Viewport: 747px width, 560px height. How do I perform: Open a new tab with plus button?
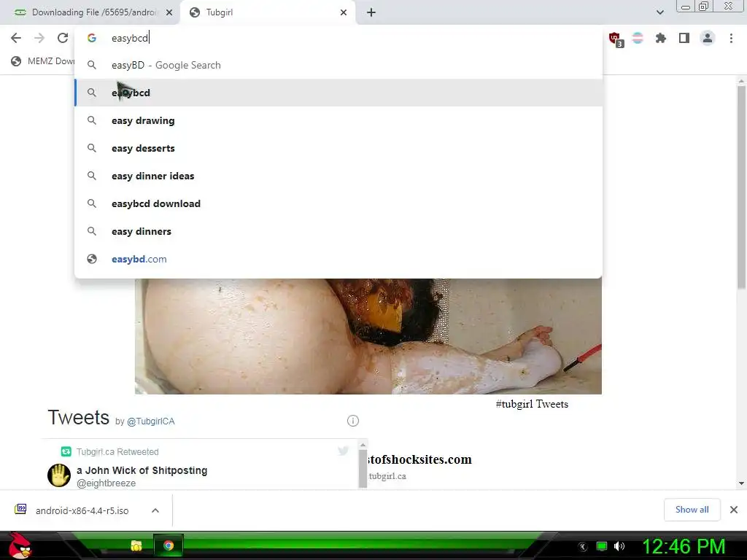click(x=371, y=12)
